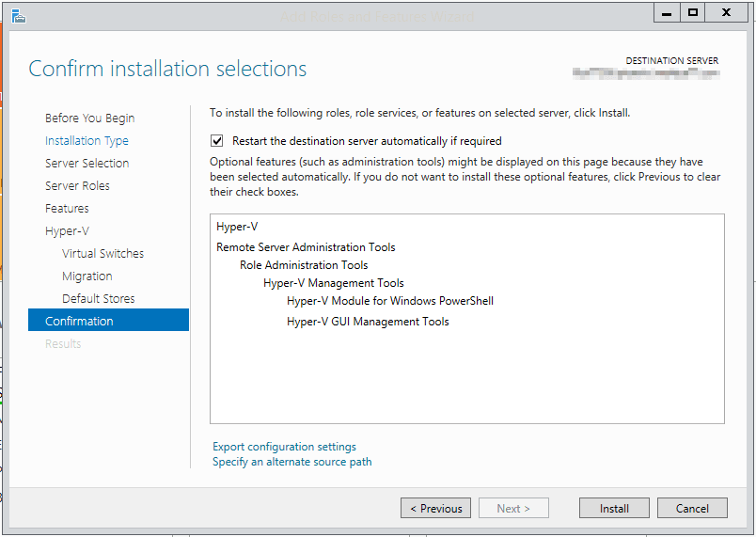Select the Confirmation step

[x=108, y=320]
